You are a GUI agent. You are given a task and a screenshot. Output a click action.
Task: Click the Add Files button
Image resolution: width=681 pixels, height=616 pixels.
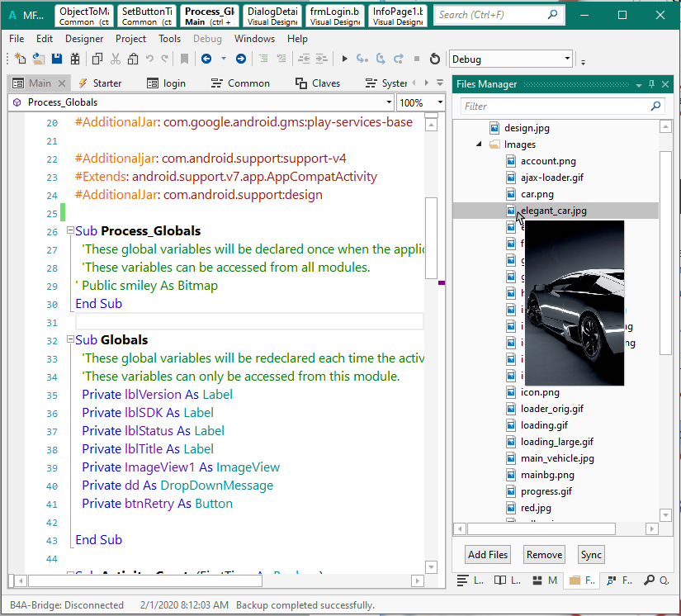[x=487, y=554]
